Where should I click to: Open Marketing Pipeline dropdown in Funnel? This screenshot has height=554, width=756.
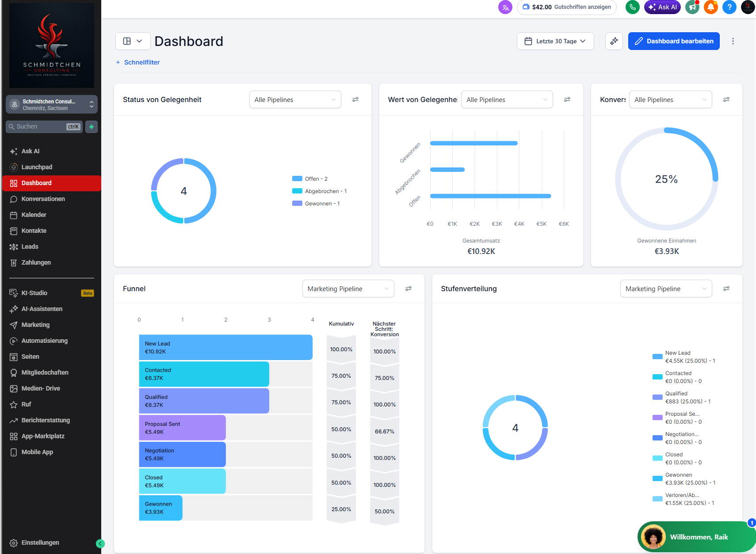[x=348, y=288]
